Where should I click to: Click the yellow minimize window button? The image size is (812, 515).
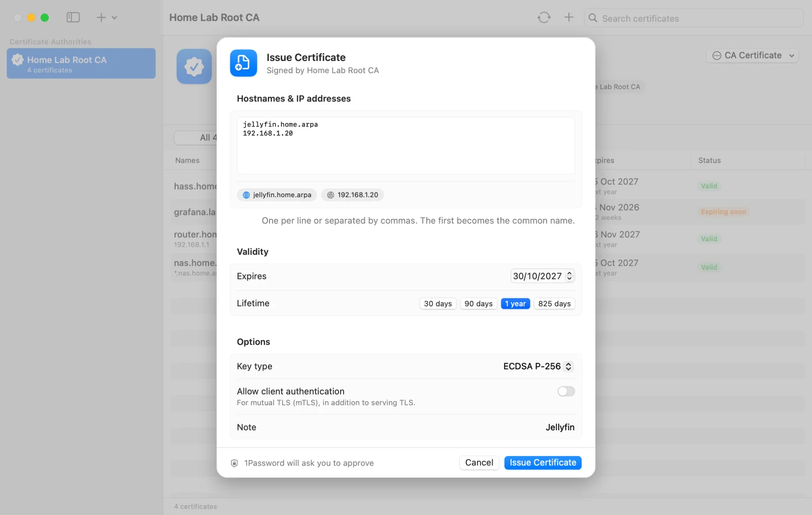point(31,17)
